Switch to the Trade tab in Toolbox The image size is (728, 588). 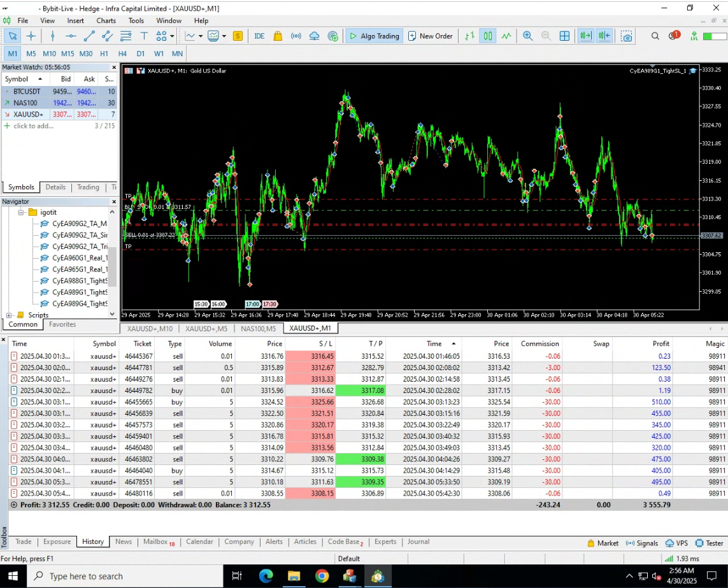point(23,542)
